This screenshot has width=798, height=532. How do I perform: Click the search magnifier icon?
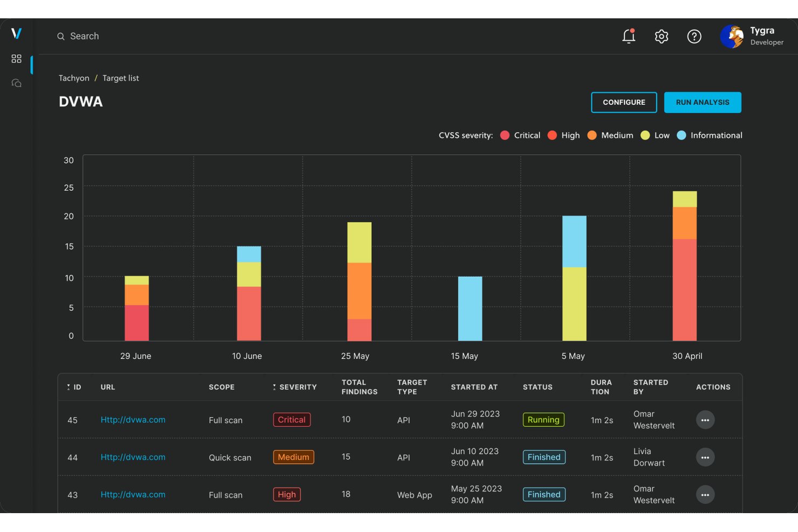pyautogui.click(x=61, y=36)
